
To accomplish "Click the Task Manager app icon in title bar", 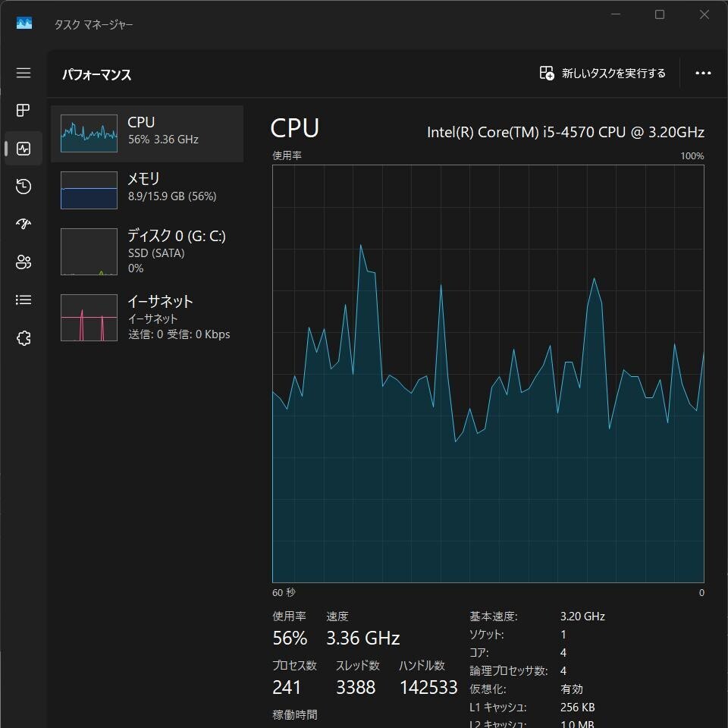I will coord(24,24).
